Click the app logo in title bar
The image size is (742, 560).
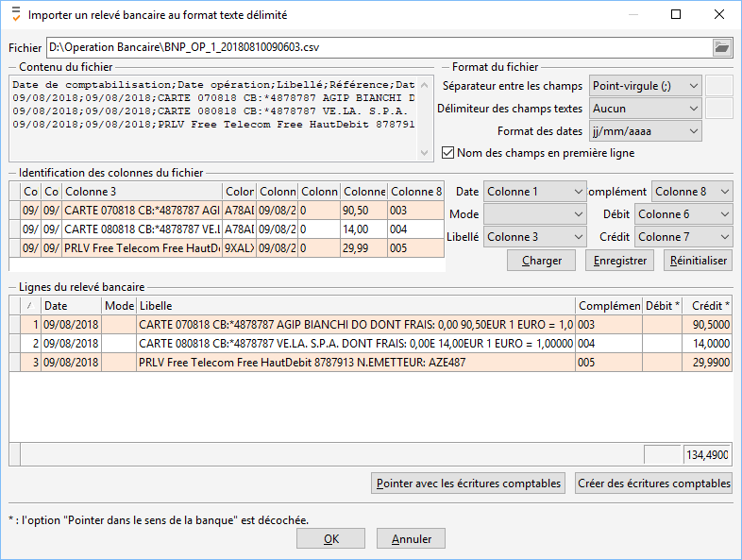(16, 14)
